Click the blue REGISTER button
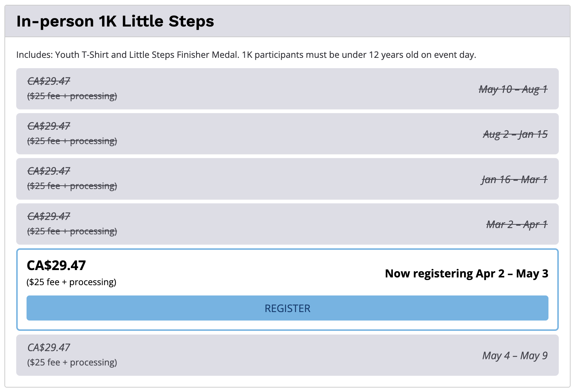 287,308
